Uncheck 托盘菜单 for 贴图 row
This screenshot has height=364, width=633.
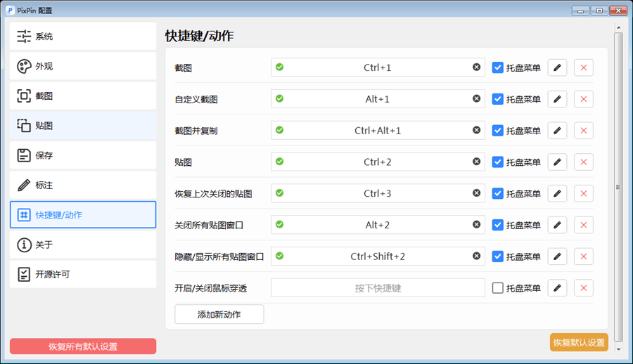(497, 162)
